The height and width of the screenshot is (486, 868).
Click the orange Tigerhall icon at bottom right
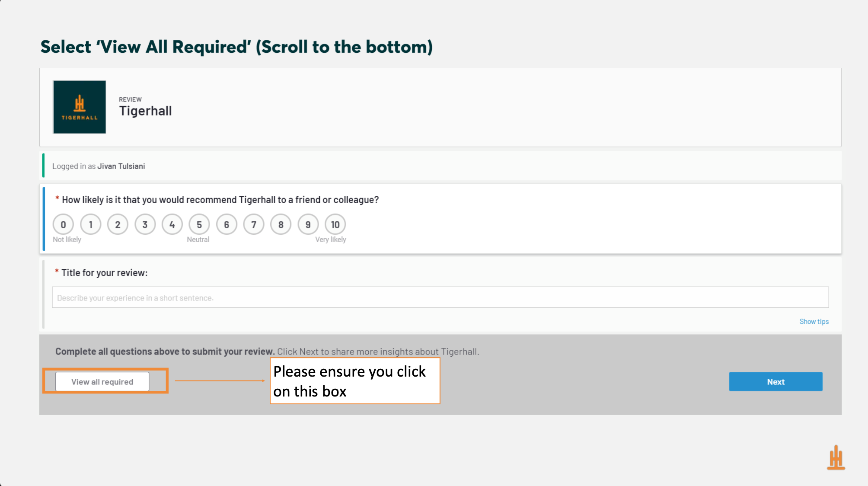(x=836, y=457)
